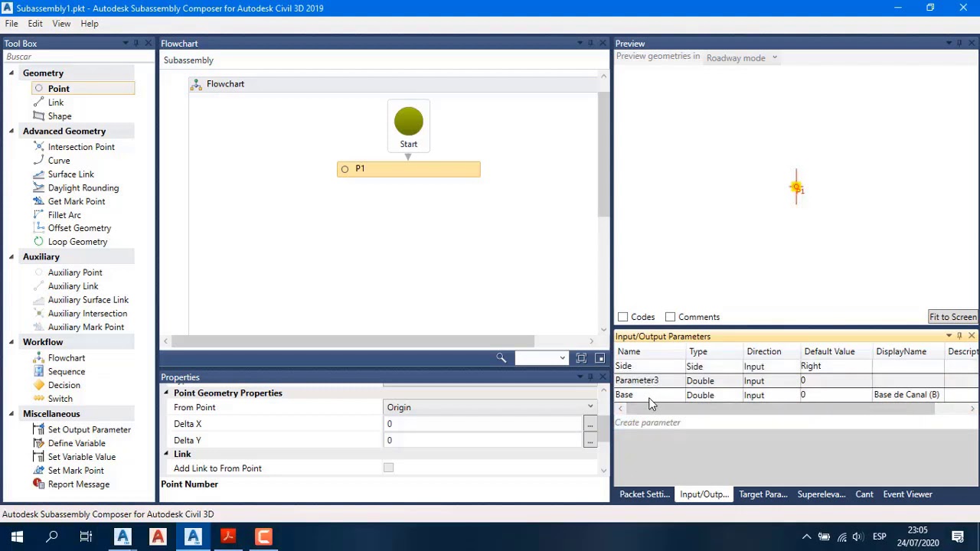Click the Create parameter link
The height and width of the screenshot is (551, 980).
648,422
